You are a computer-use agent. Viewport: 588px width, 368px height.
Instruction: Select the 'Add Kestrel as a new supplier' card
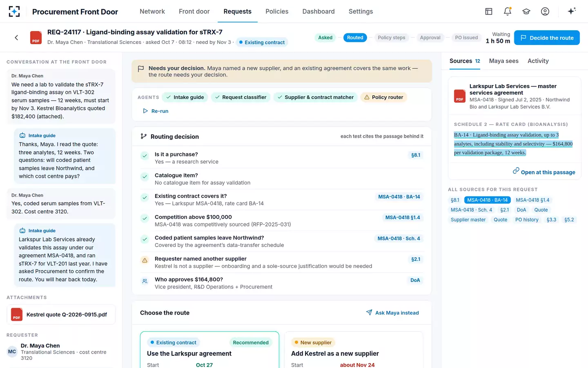point(354,350)
